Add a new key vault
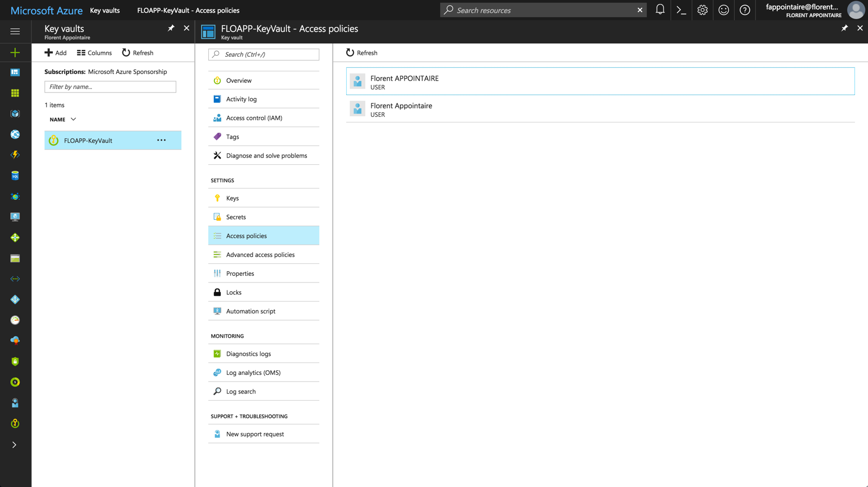 [55, 53]
